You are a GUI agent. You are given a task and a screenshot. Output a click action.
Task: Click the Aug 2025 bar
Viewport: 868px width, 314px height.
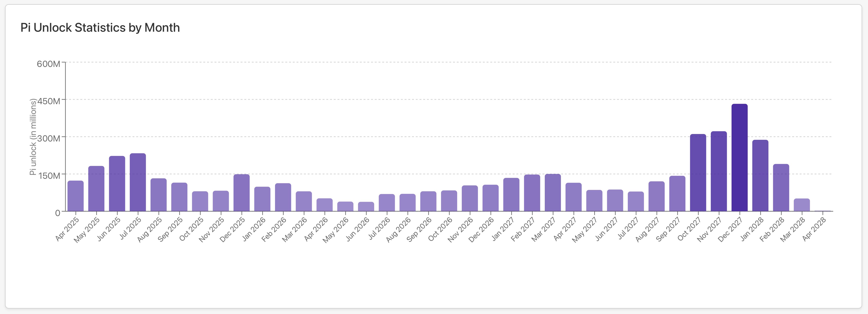pos(158,195)
